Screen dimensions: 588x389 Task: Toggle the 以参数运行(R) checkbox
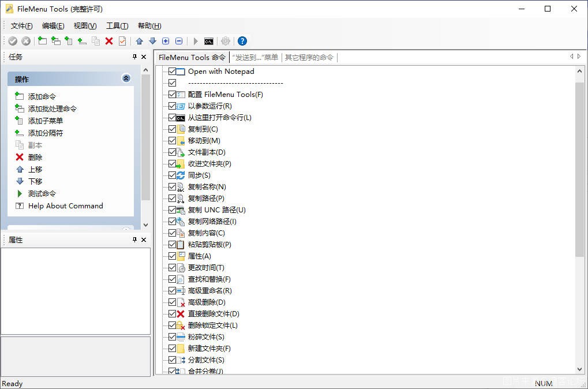[172, 106]
